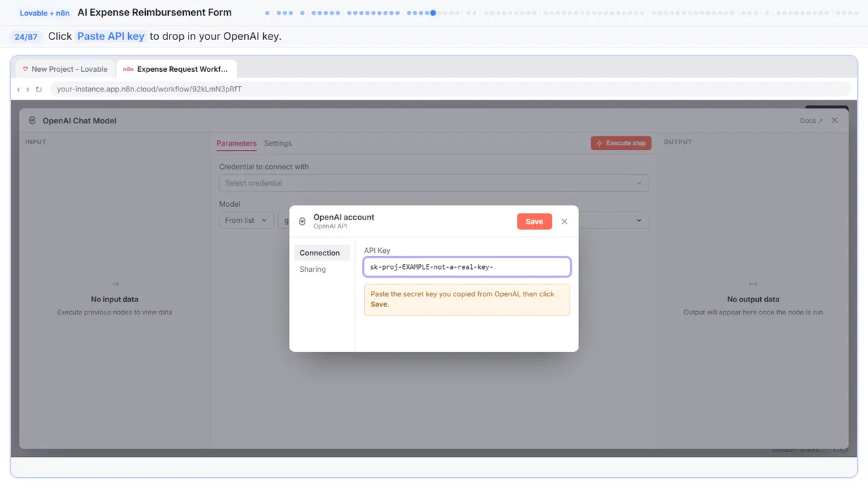Viewport: 868px width, 488px height.
Task: Click the 'Credential to connect with' label
Action: click(x=264, y=167)
